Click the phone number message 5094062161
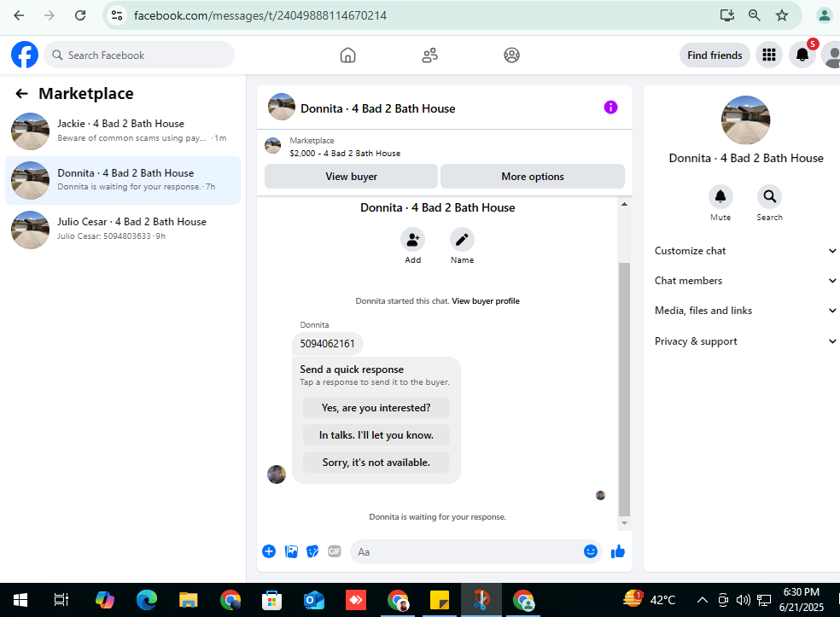This screenshot has height=617, width=840. click(327, 344)
